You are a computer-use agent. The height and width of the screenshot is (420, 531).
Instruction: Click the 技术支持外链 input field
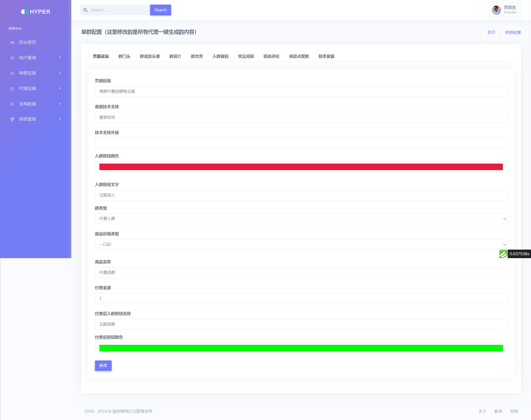[x=301, y=143]
